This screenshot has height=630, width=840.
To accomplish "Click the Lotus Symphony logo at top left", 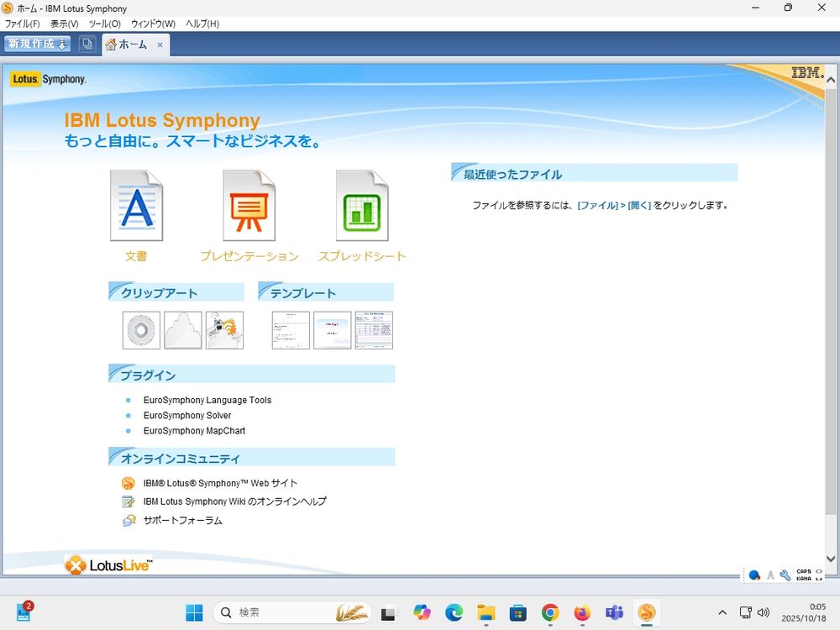I will [48, 79].
